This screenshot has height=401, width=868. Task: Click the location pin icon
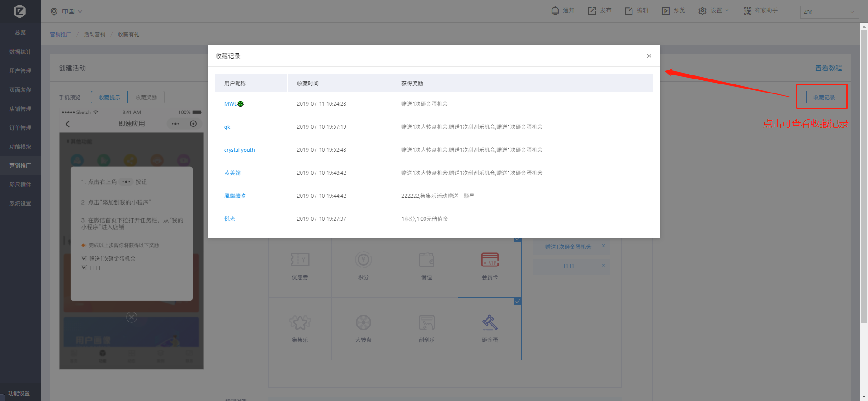(54, 11)
